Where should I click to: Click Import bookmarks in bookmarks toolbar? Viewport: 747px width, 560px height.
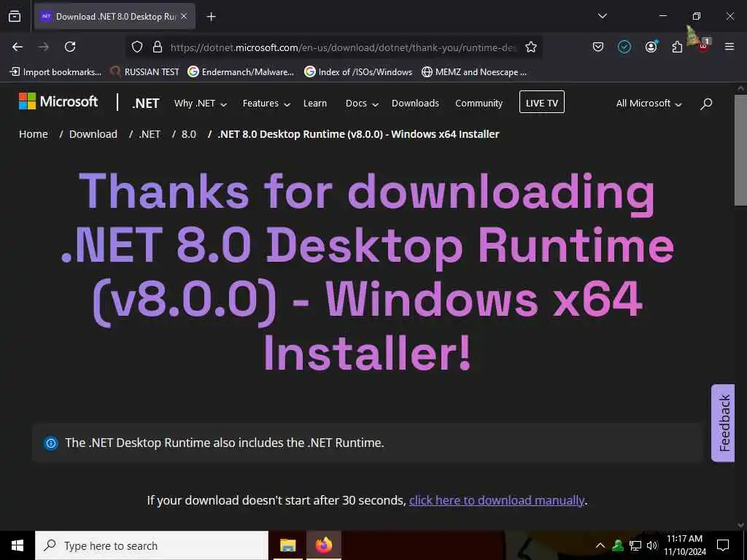click(x=55, y=72)
